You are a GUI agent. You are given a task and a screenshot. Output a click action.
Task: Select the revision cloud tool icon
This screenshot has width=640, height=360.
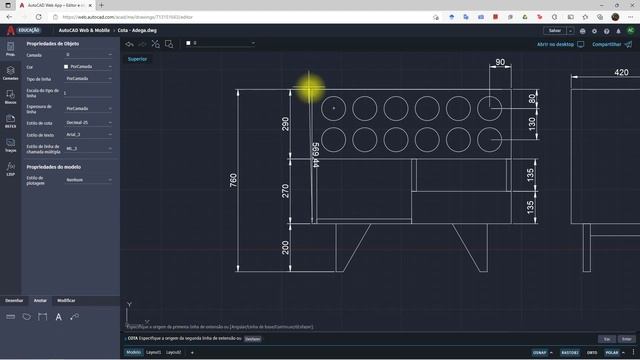pyautogui.click(x=27, y=317)
